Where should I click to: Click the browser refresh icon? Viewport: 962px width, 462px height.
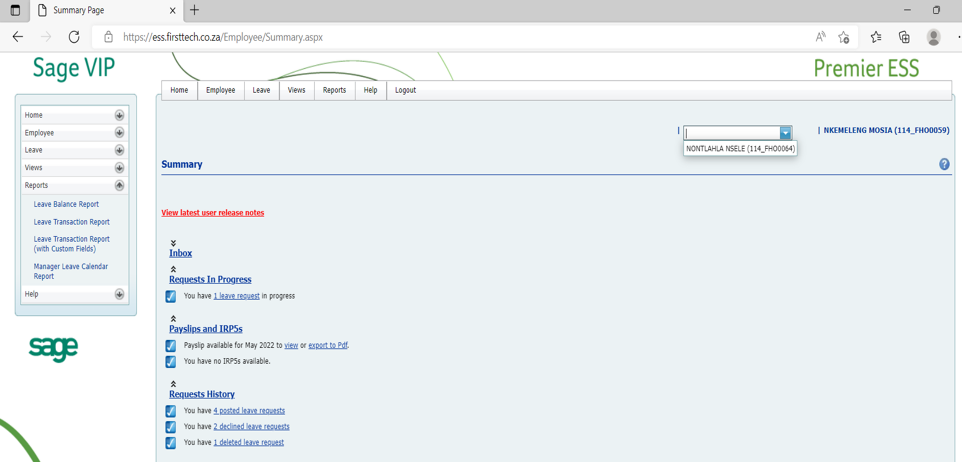74,37
